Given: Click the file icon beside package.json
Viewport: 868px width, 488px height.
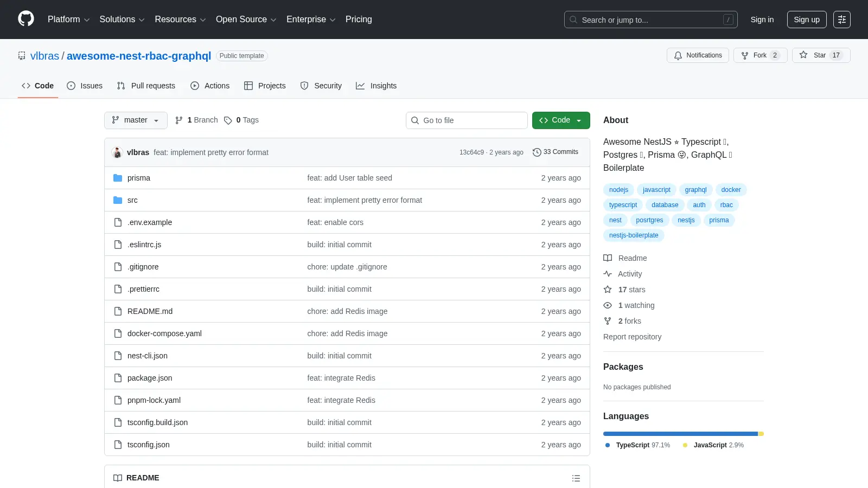Looking at the screenshot, I should [118, 378].
